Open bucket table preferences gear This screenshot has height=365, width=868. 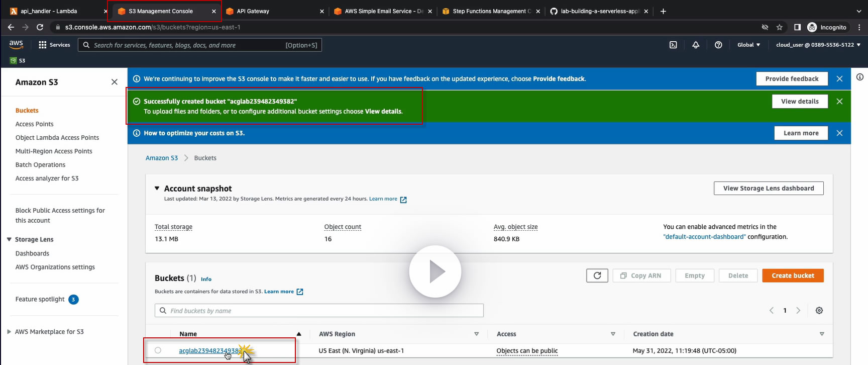(819, 310)
